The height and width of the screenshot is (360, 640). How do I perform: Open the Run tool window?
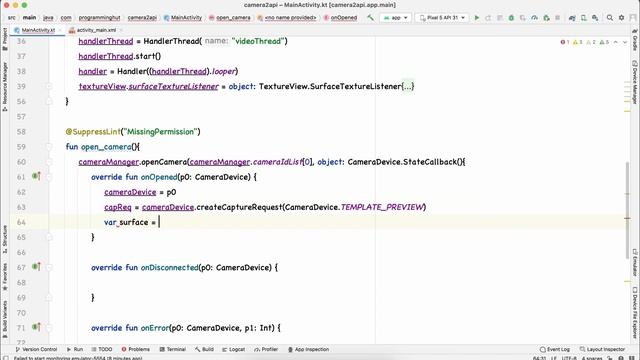pyautogui.click(x=75, y=349)
